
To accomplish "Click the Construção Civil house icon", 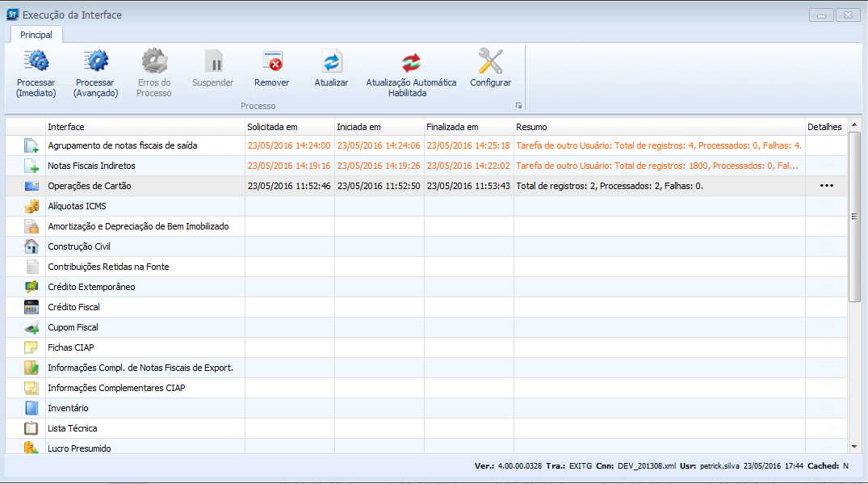I will point(31,246).
